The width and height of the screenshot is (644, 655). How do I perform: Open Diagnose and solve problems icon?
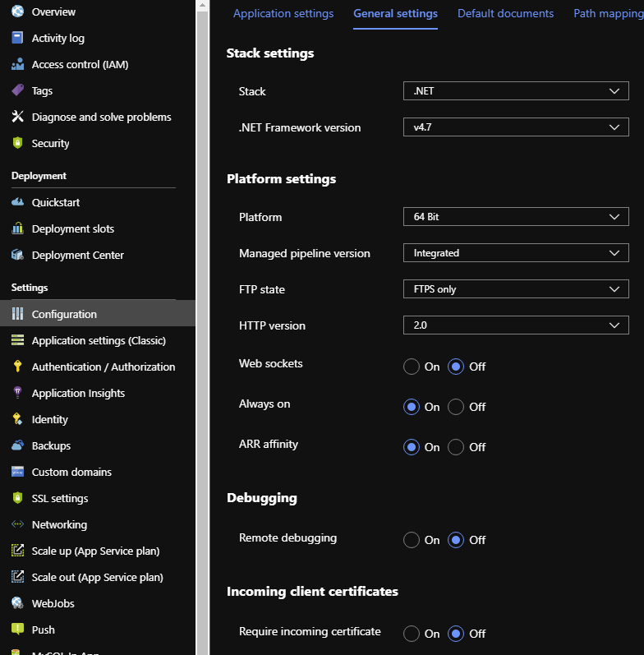(x=17, y=117)
